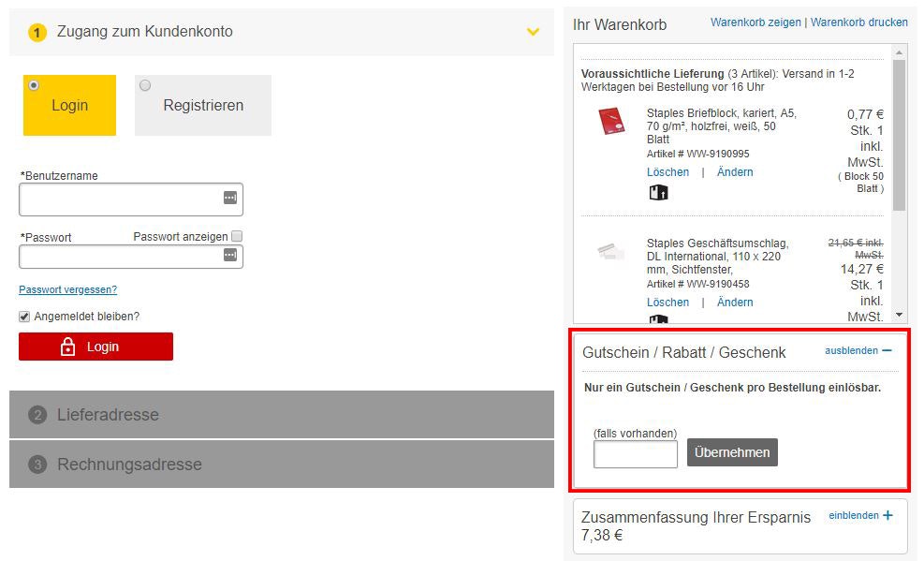Open the Passwort vergessen? link
Screen dimensions: 924x561
(67, 289)
